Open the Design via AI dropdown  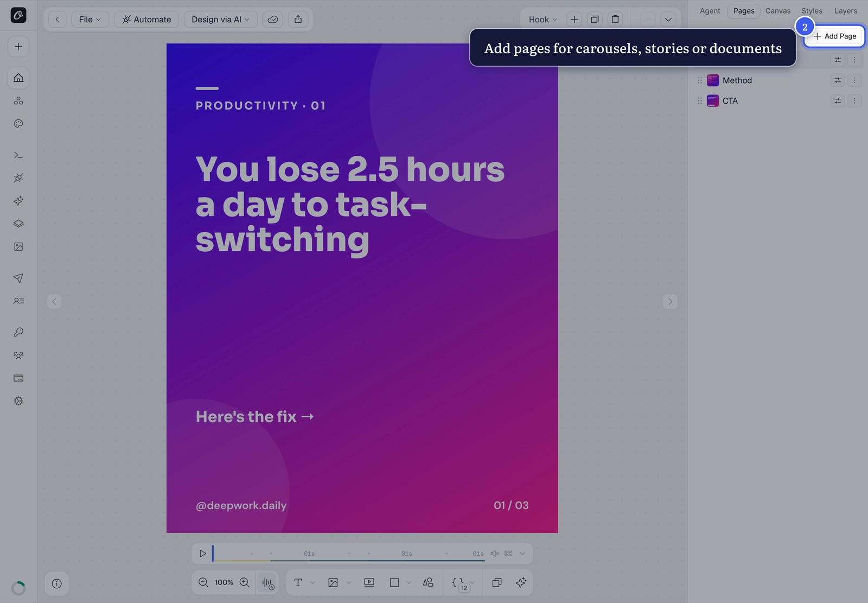click(x=220, y=20)
